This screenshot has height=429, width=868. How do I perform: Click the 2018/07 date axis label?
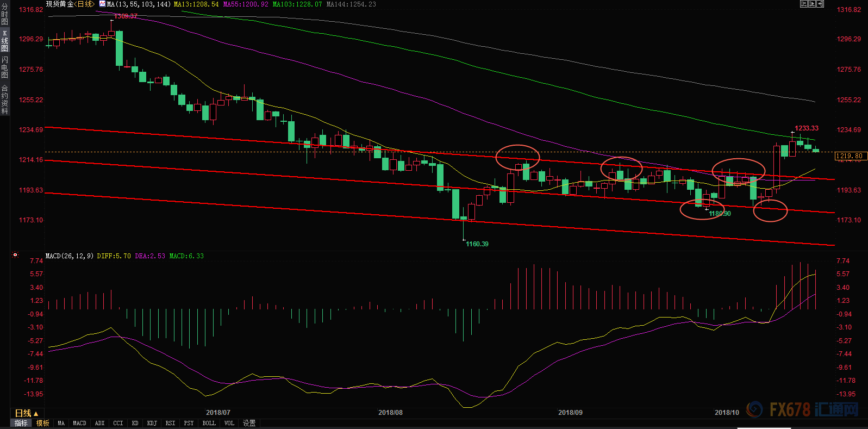click(x=218, y=413)
